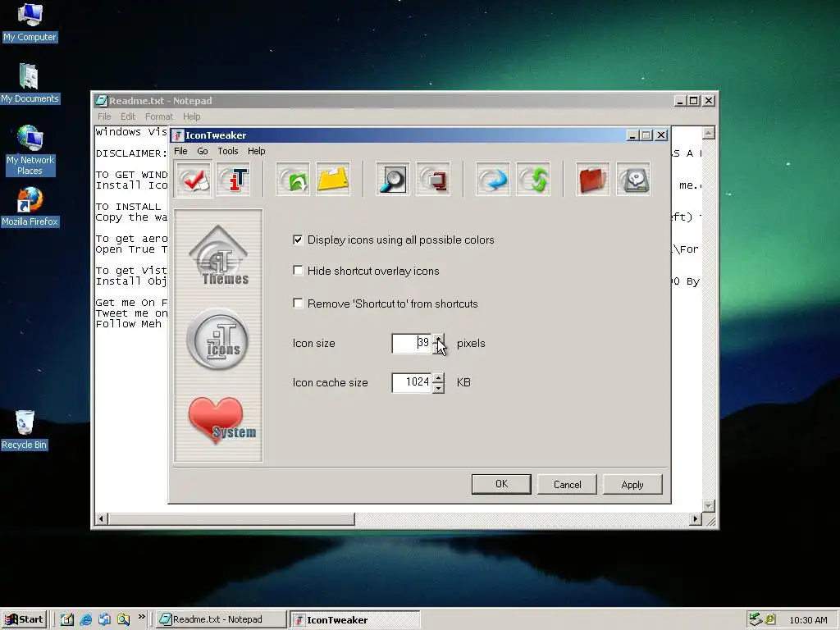Viewport: 840px width, 630px height.
Task: Click the red checkmark toolbar icon
Action: [x=193, y=180]
